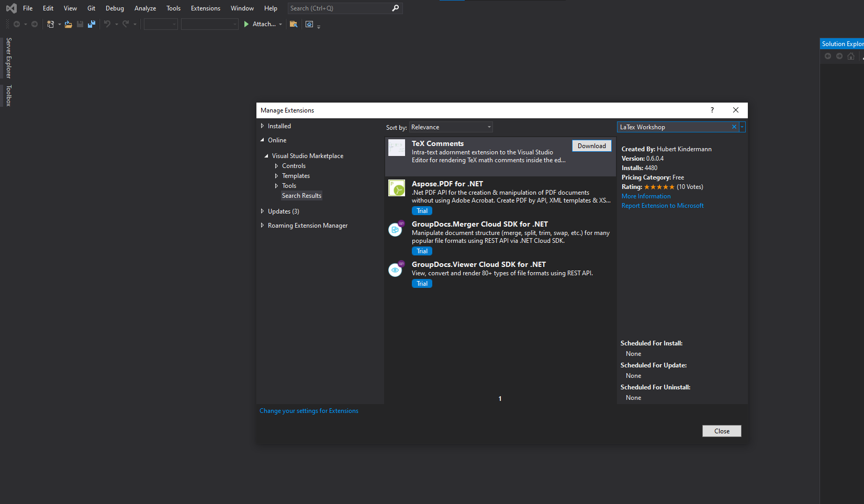Click the Open File folder icon
Screen dimensions: 864x504
tap(68, 24)
